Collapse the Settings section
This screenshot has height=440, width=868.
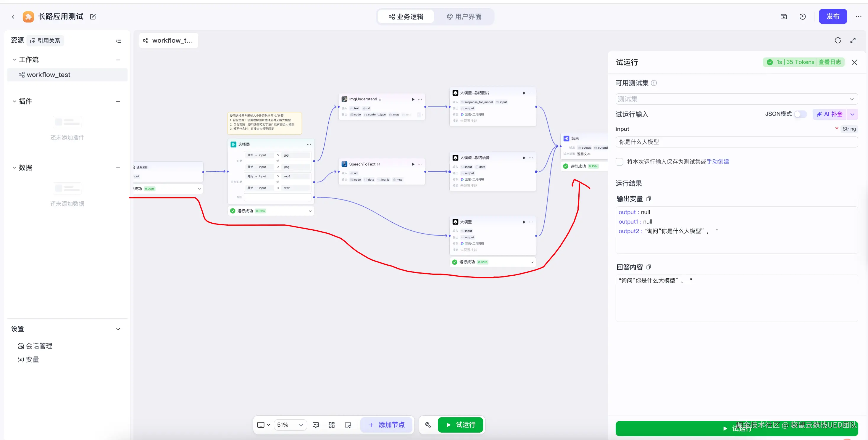[118, 329]
